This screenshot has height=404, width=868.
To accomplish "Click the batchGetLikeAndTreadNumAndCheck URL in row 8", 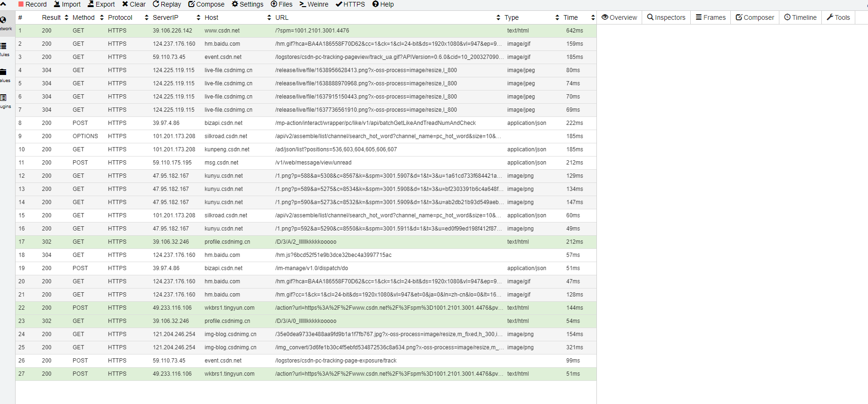I will point(376,123).
